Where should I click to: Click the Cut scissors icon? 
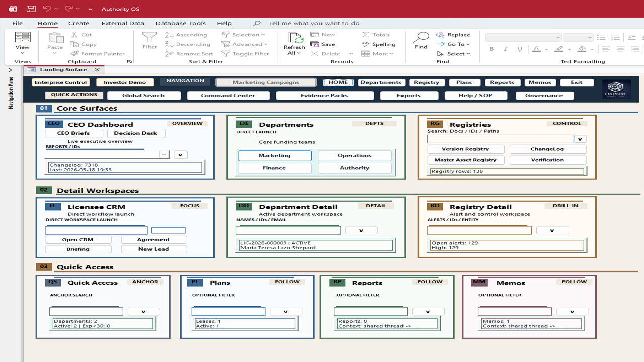point(74,35)
